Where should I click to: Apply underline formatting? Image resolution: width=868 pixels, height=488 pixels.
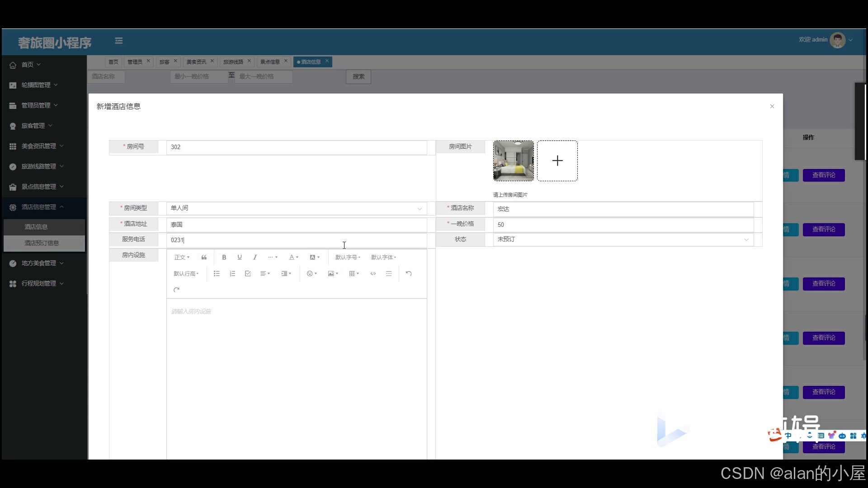pos(240,258)
